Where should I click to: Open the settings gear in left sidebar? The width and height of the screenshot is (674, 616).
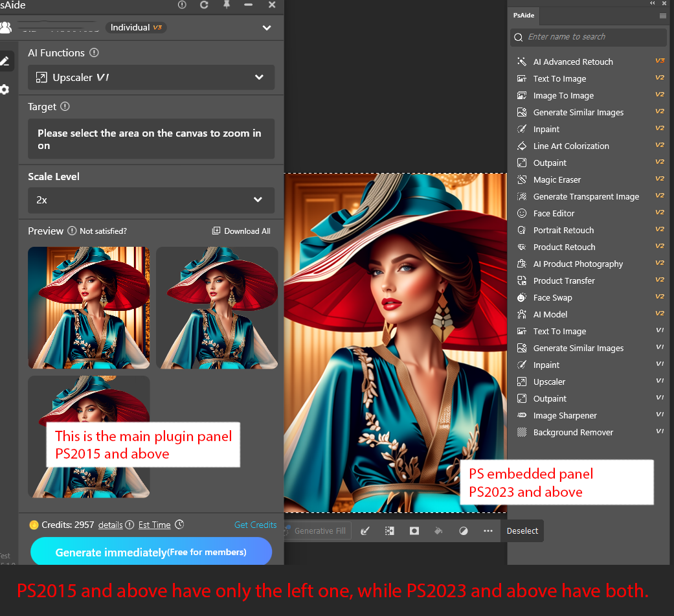5,89
